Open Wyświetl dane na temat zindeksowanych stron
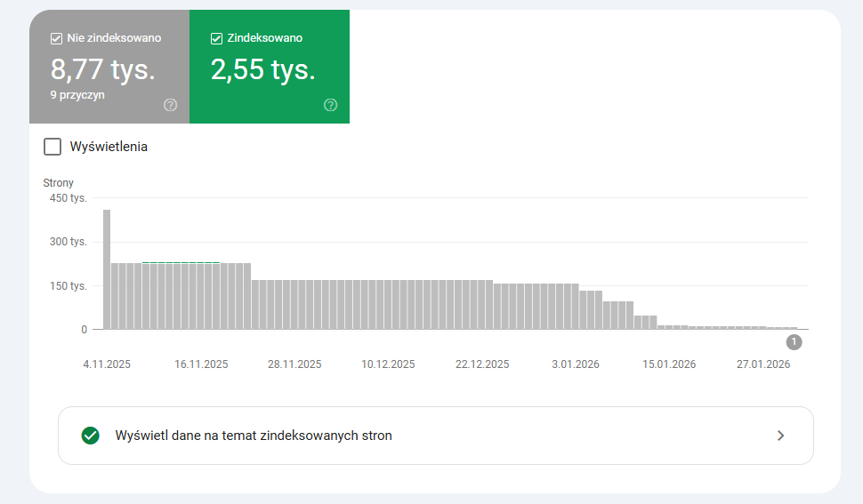This screenshot has width=863, height=504. [254, 436]
